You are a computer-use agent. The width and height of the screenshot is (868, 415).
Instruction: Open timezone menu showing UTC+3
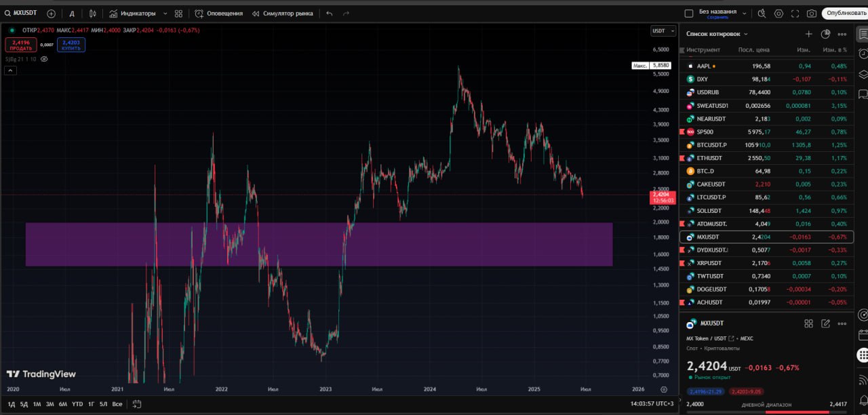(652, 404)
